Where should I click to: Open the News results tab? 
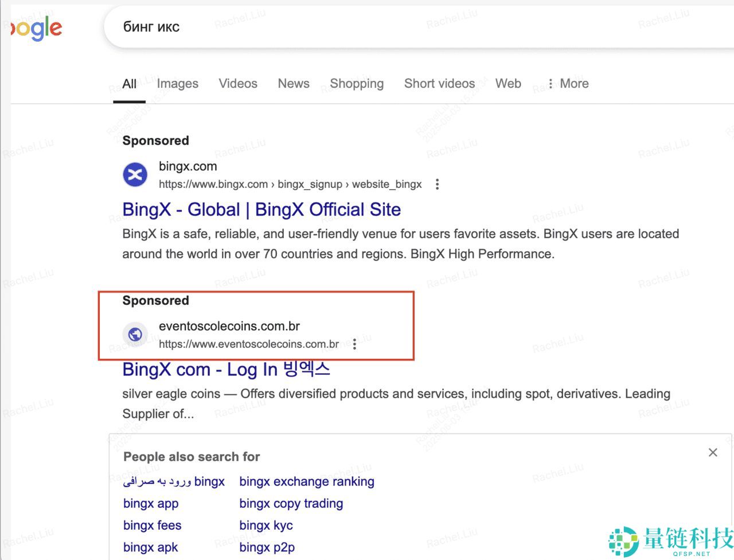point(294,84)
